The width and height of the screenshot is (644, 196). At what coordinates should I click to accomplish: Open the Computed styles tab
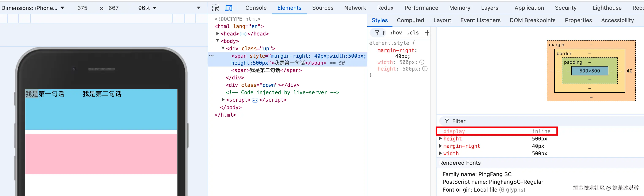tap(410, 20)
